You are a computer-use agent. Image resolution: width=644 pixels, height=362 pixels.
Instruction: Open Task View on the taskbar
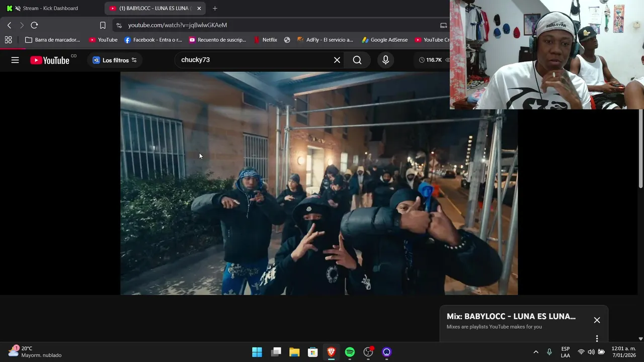pos(276,352)
